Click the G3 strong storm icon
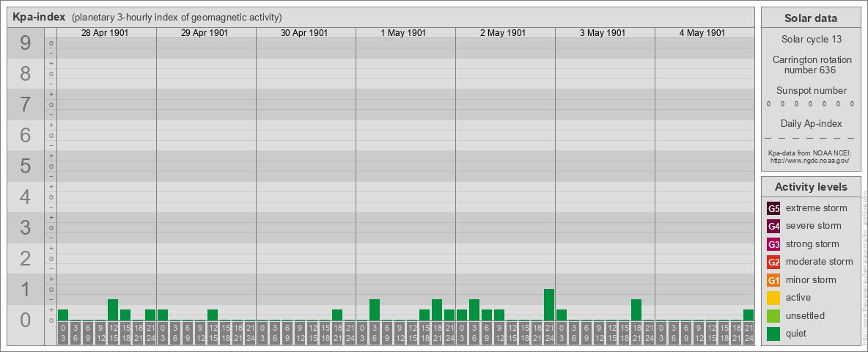 [x=773, y=244]
